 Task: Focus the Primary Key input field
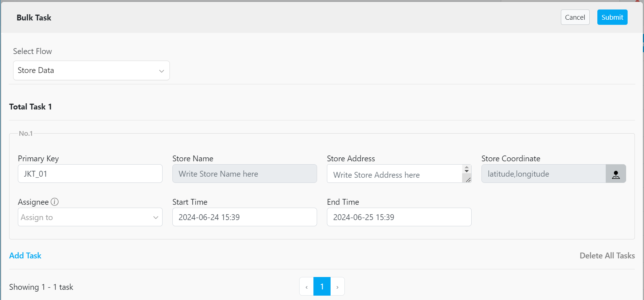pos(90,174)
